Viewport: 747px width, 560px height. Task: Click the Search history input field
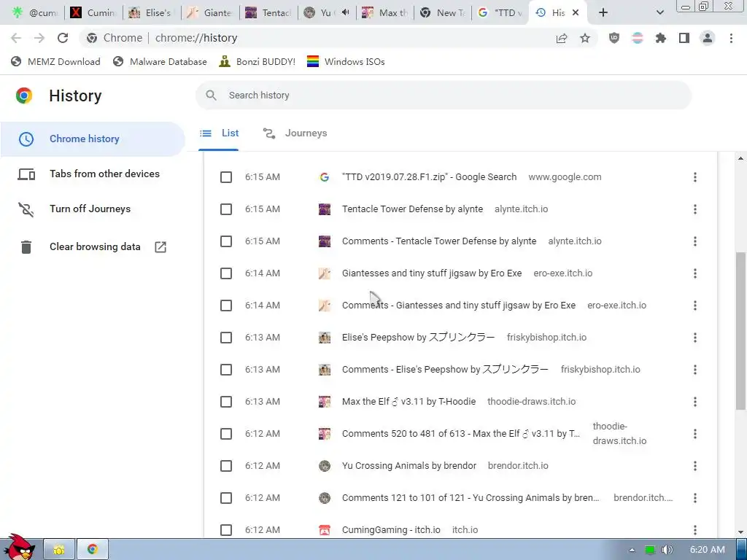[444, 96]
